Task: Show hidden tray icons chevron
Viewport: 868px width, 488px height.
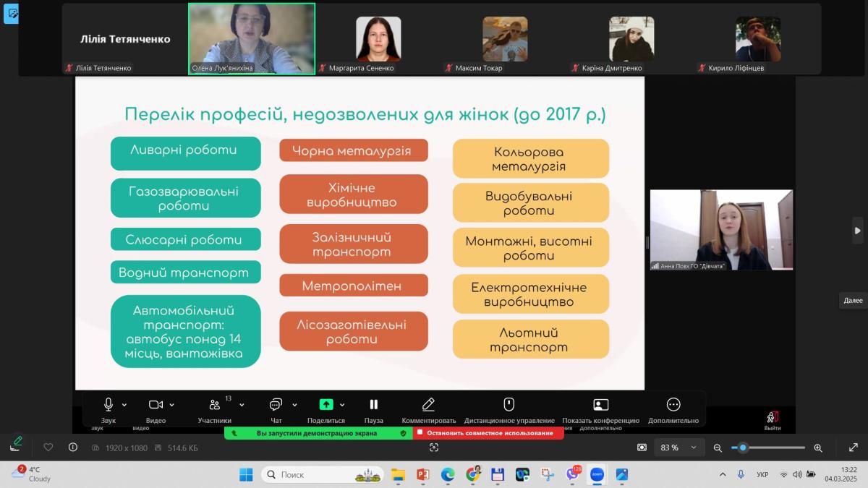Action: 723,474
